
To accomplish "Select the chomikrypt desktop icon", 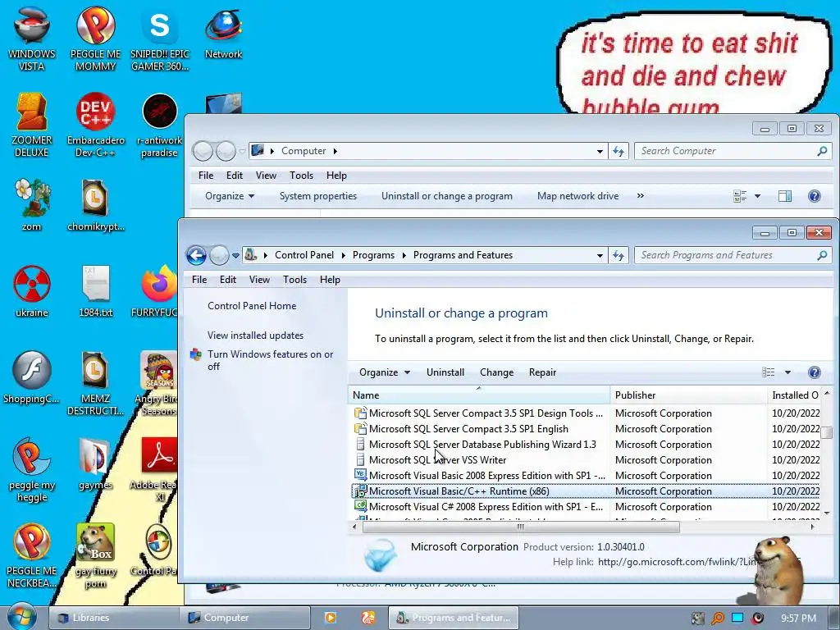I will pos(95,204).
